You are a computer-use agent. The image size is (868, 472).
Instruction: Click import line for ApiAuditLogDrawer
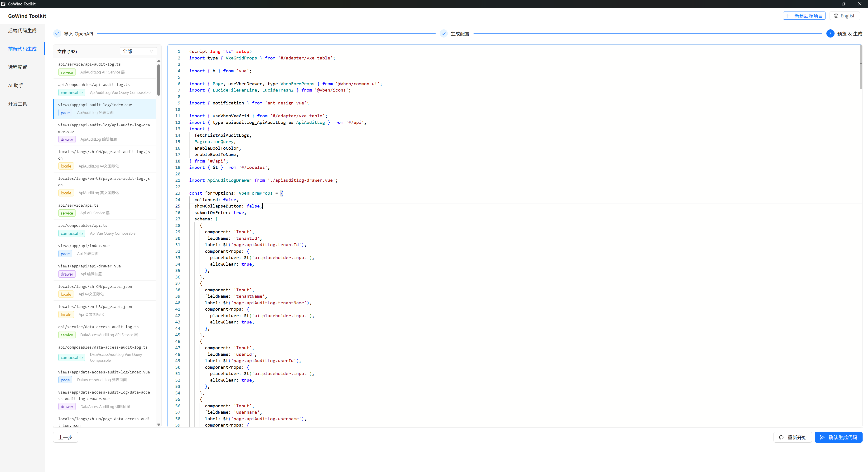(263, 181)
